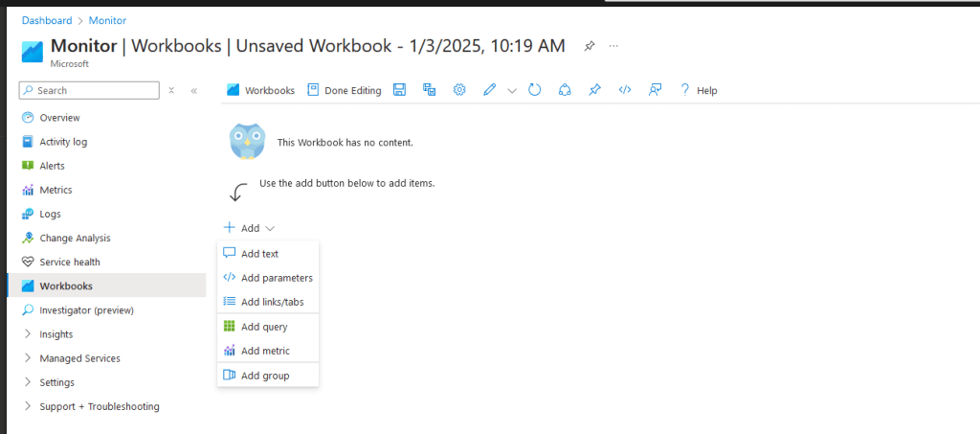Screen dimensions: 980x434
Task: Click the pencil edit icon in toolbar
Action: pos(489,90)
